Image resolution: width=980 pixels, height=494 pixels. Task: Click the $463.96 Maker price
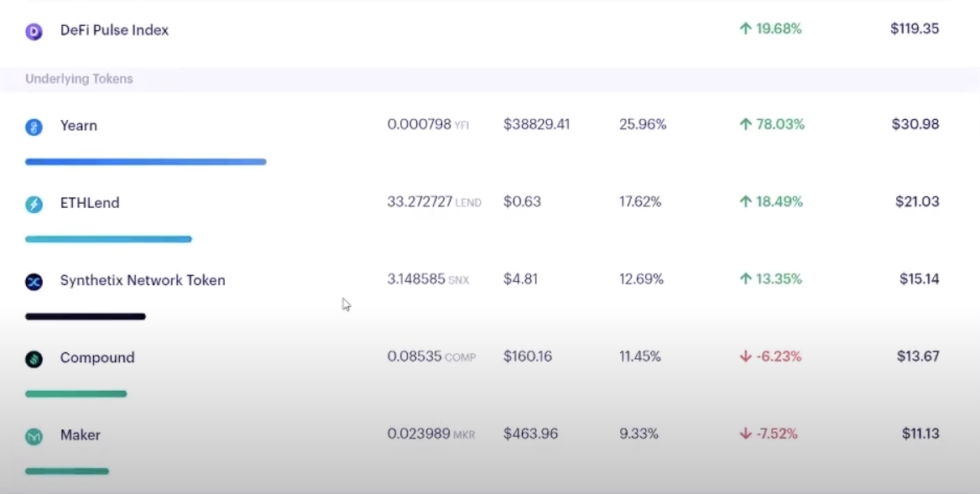click(530, 434)
